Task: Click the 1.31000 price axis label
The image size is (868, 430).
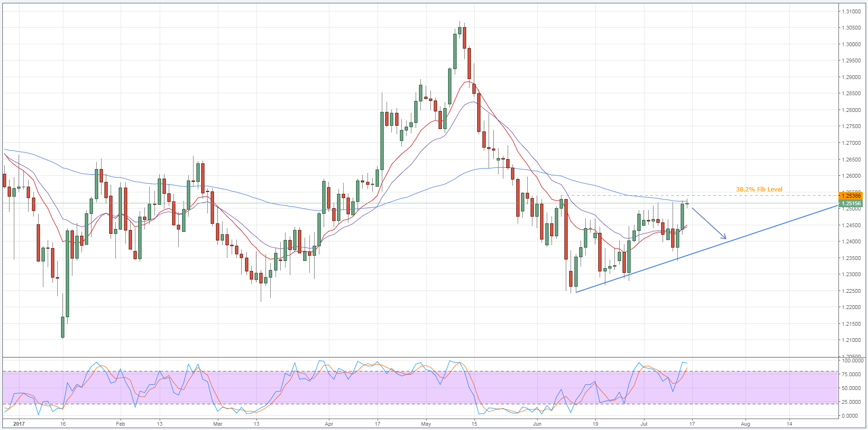Action: point(851,11)
